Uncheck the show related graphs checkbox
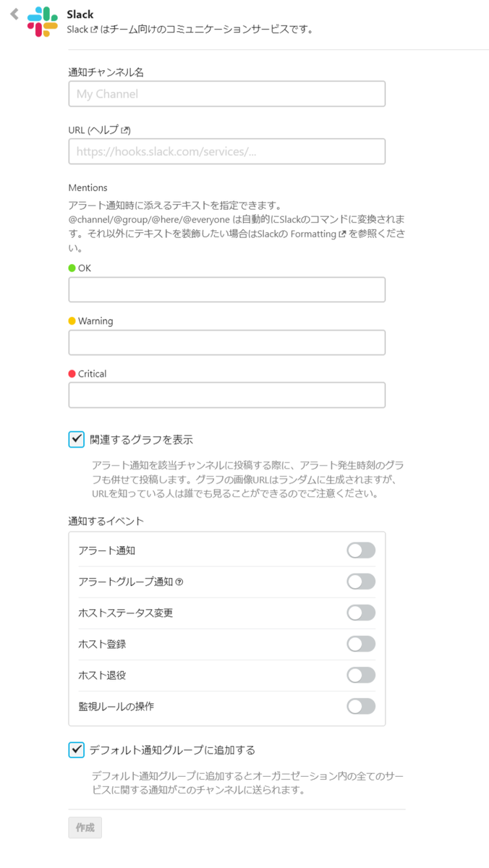This screenshot has height=868, width=489. (77, 439)
